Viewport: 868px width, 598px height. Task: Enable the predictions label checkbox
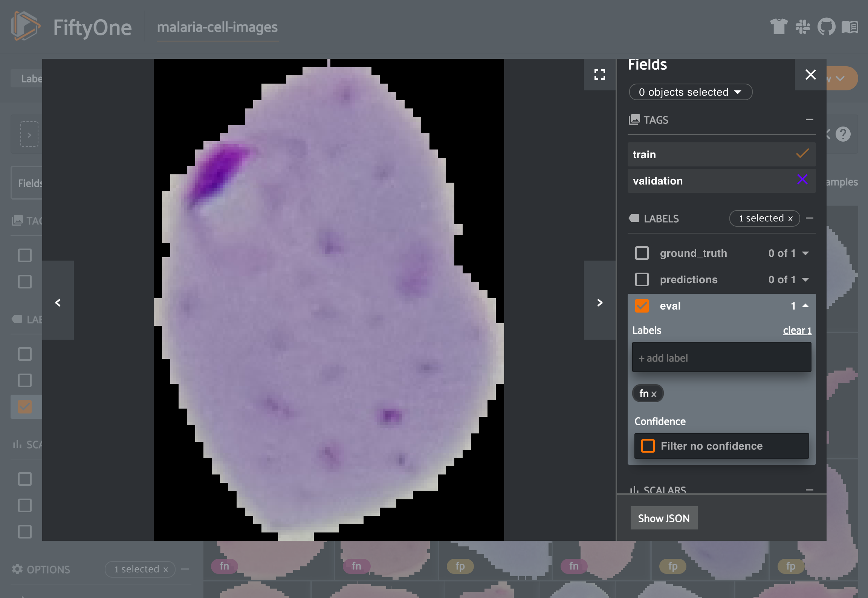click(642, 279)
